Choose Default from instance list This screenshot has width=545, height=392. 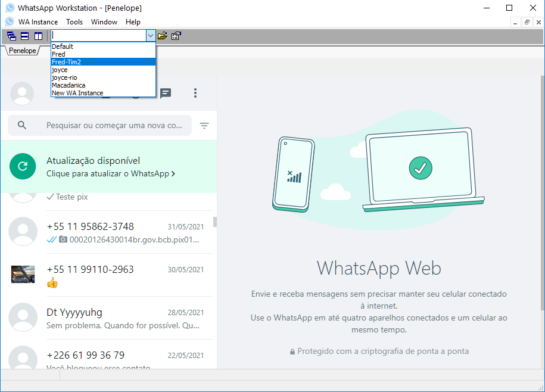tap(103, 46)
